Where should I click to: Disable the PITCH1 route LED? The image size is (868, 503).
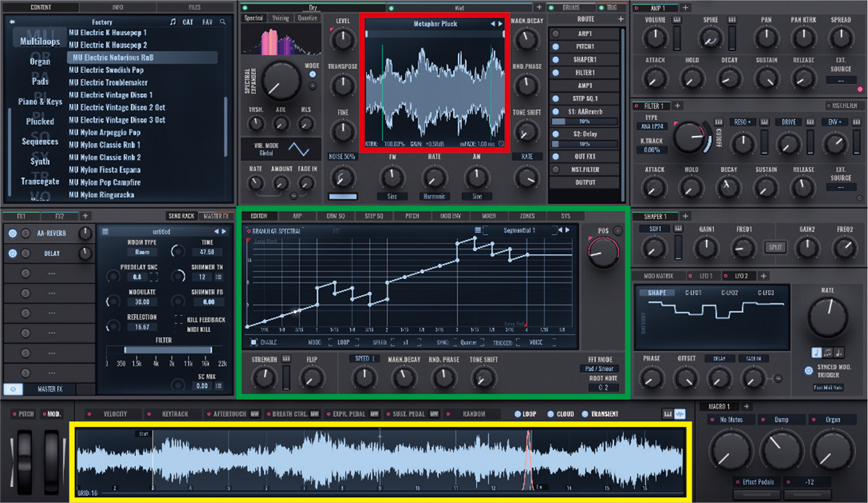(556, 46)
